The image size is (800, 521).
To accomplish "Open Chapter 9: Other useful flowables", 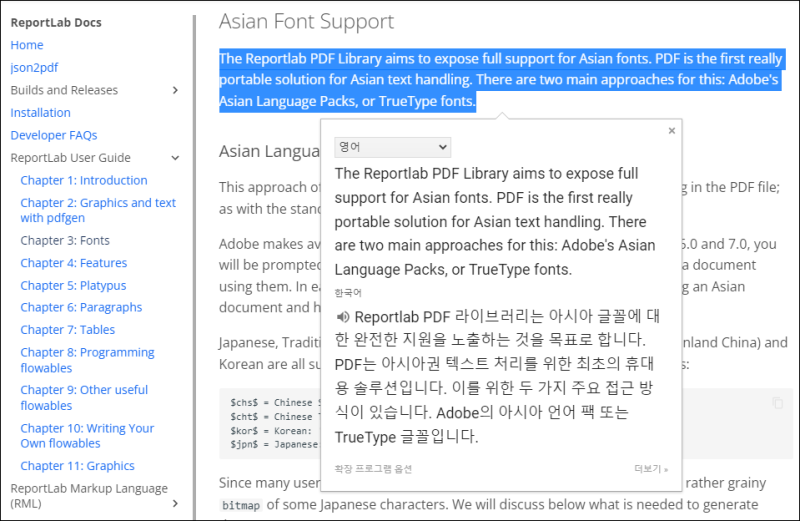I will pyautogui.click(x=84, y=398).
